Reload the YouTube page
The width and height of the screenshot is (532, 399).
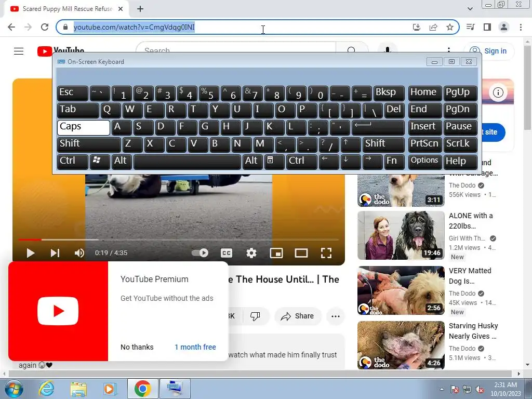pos(45,27)
